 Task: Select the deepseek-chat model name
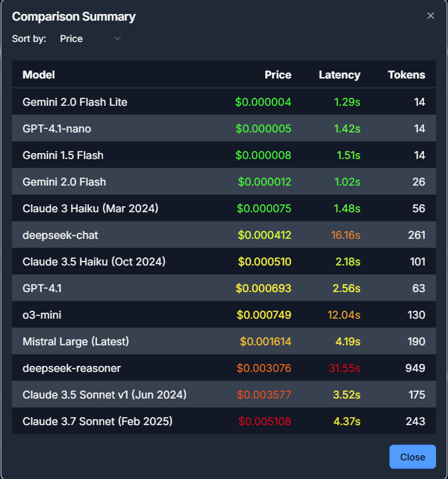[60, 235]
